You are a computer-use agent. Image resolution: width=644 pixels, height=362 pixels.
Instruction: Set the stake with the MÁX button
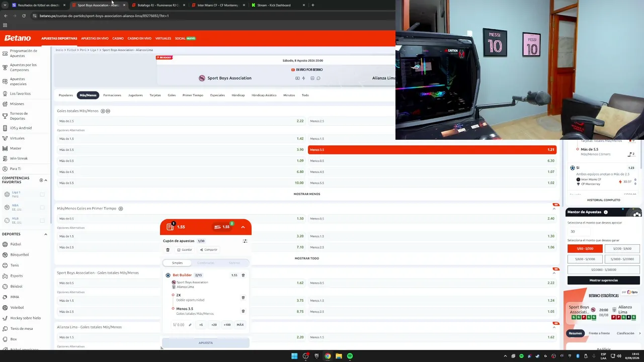pyautogui.click(x=240, y=325)
